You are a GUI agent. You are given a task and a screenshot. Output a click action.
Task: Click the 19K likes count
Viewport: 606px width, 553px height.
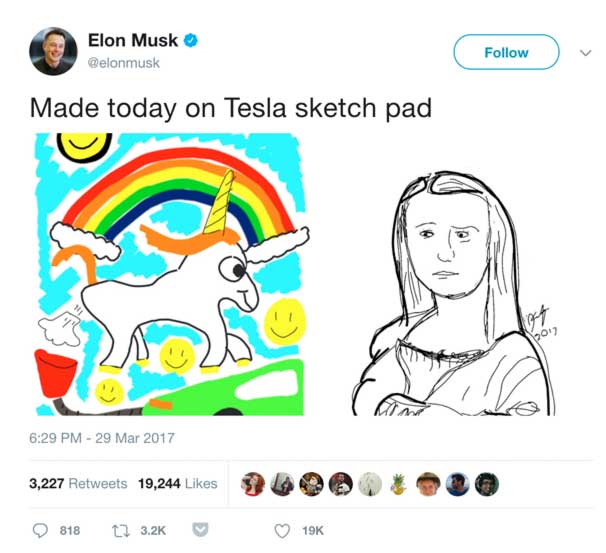coord(313,531)
